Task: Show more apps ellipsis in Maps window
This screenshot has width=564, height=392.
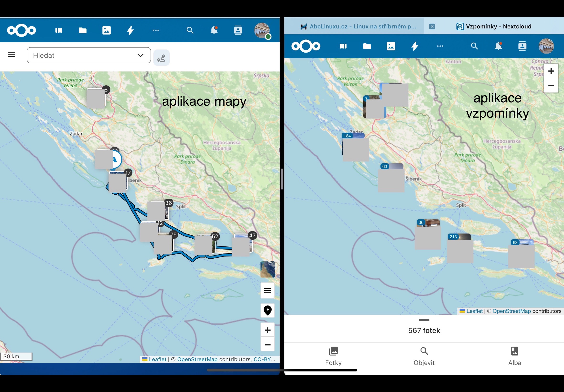Action: pos(156,30)
